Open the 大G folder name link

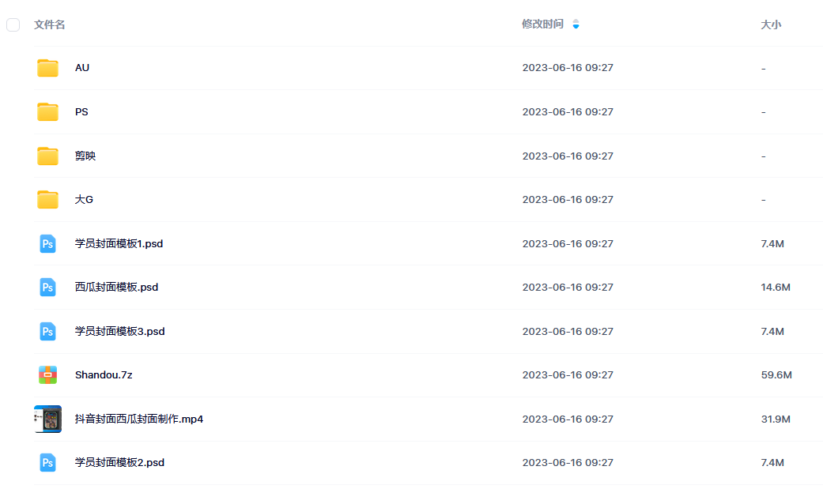(x=84, y=200)
